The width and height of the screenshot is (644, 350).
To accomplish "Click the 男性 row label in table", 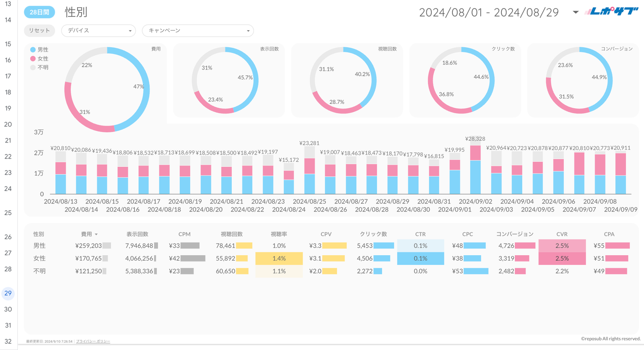I will [39, 246].
